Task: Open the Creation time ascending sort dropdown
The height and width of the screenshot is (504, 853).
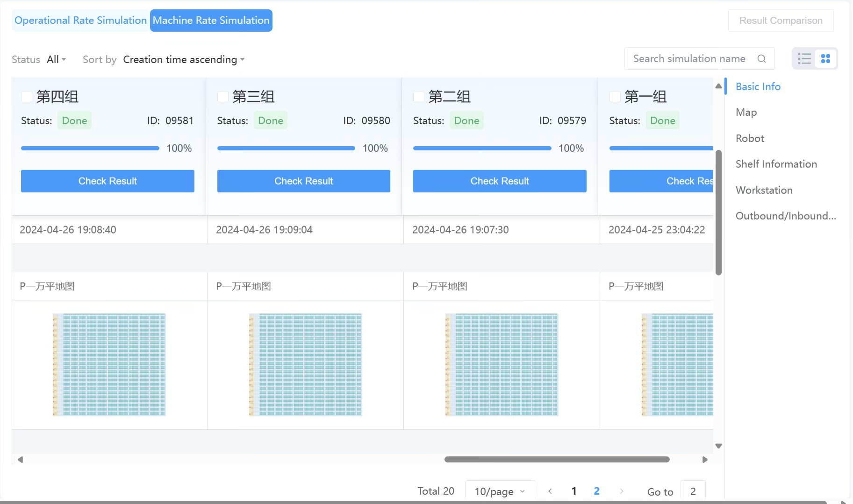Action: pyautogui.click(x=183, y=59)
